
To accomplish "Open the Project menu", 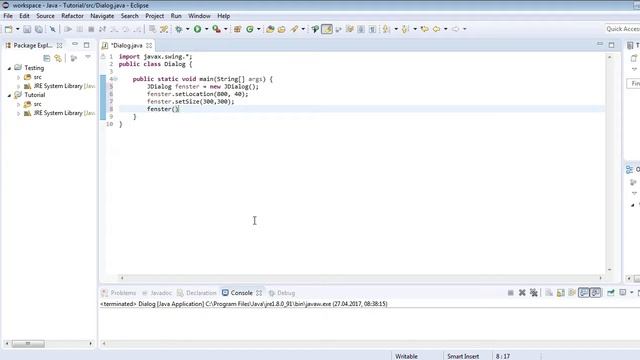I will click(154, 16).
